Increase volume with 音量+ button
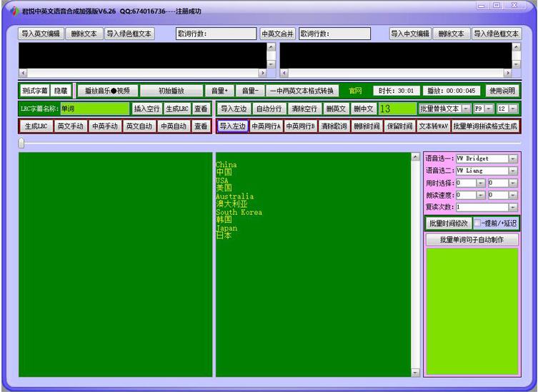 coord(219,91)
